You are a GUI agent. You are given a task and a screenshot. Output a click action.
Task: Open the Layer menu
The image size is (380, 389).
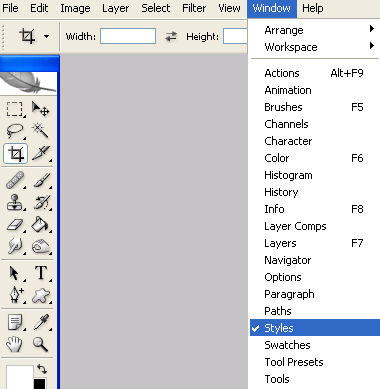(115, 8)
